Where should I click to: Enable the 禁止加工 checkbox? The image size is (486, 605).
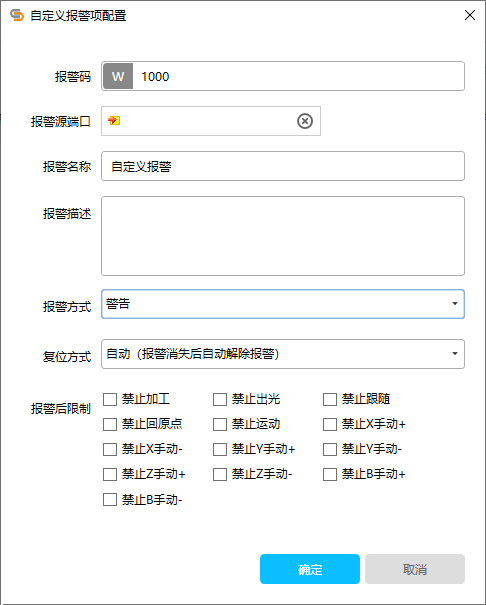pos(110,399)
